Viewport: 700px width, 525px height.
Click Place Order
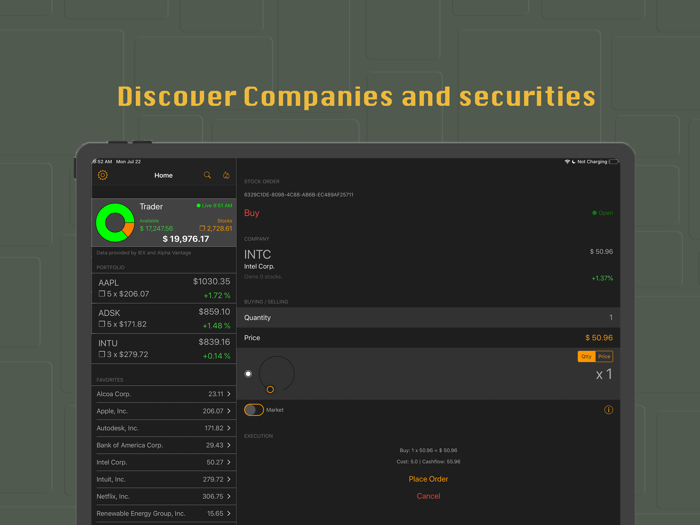428,479
